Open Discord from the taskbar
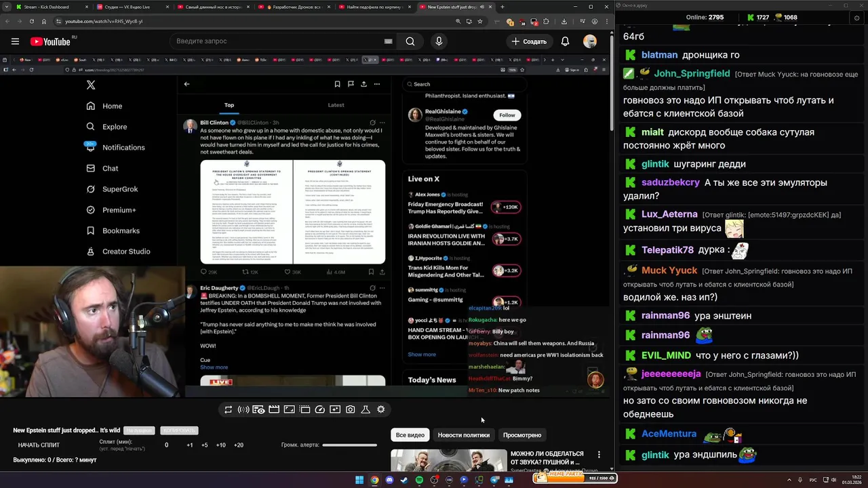 [389, 480]
